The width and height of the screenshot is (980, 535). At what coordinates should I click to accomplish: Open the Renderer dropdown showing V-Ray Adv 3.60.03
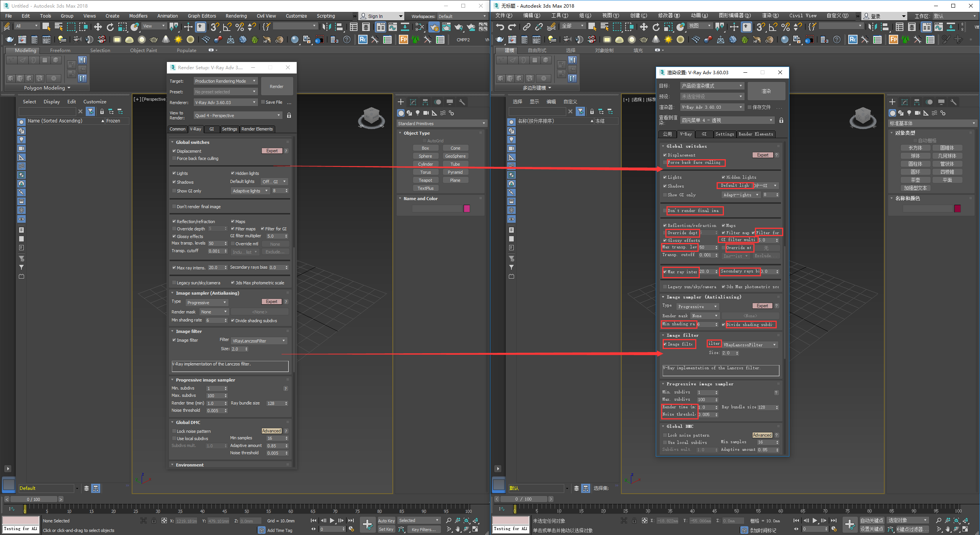pyautogui.click(x=226, y=102)
